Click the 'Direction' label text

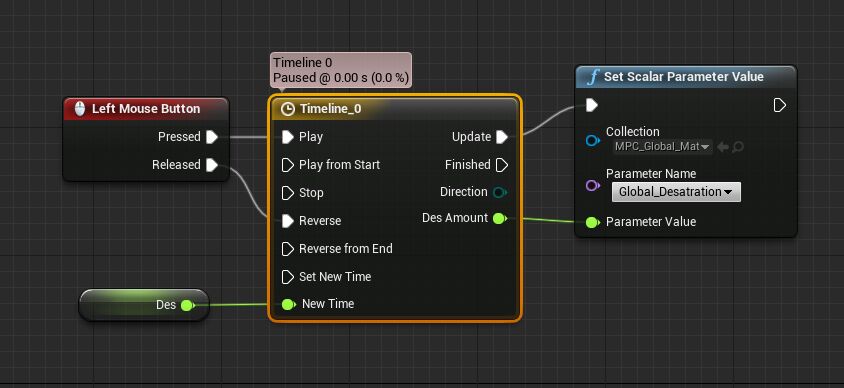[463, 192]
